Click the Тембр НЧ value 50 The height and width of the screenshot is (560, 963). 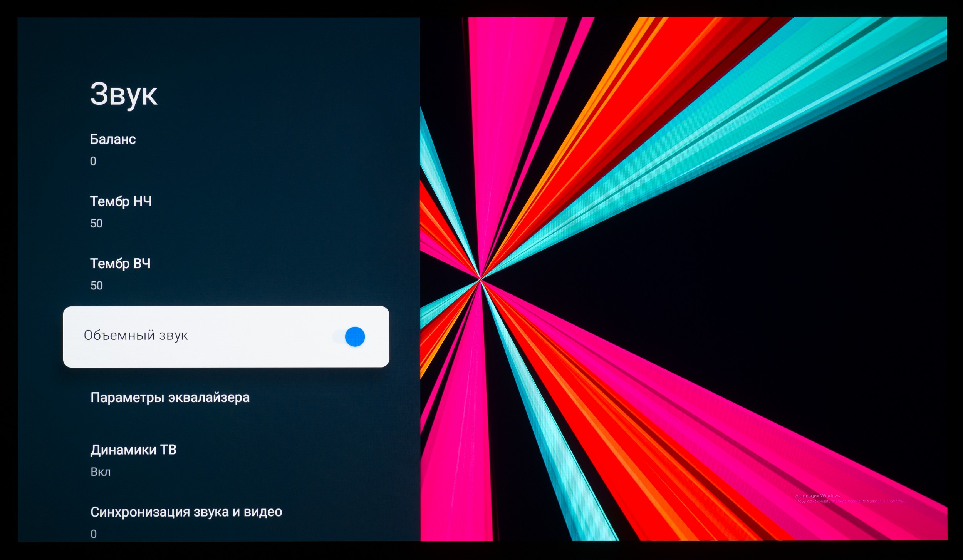pos(96,223)
